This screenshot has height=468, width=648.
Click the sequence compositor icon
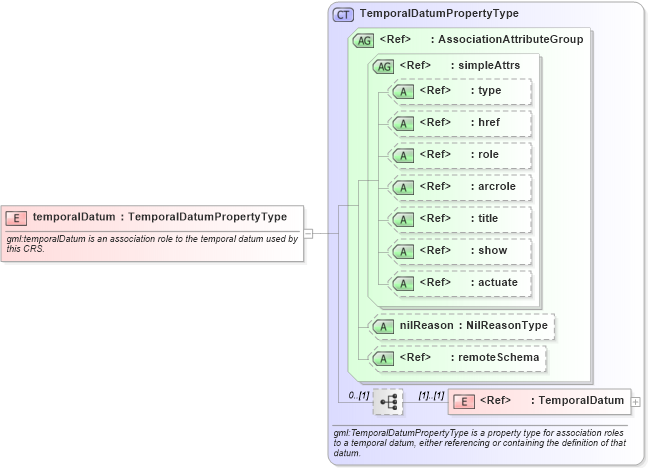[388, 401]
